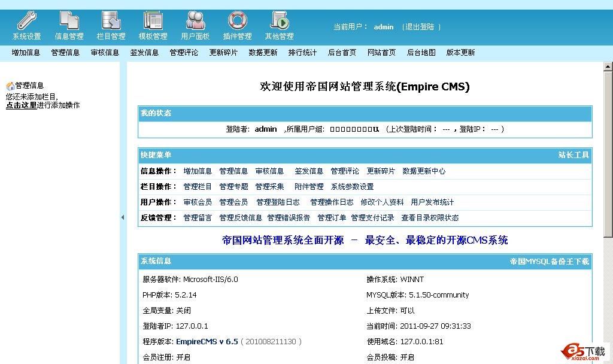Click 审核信息 in the quick menu row
Viewport: 613px width, 364px height.
pos(269,171)
